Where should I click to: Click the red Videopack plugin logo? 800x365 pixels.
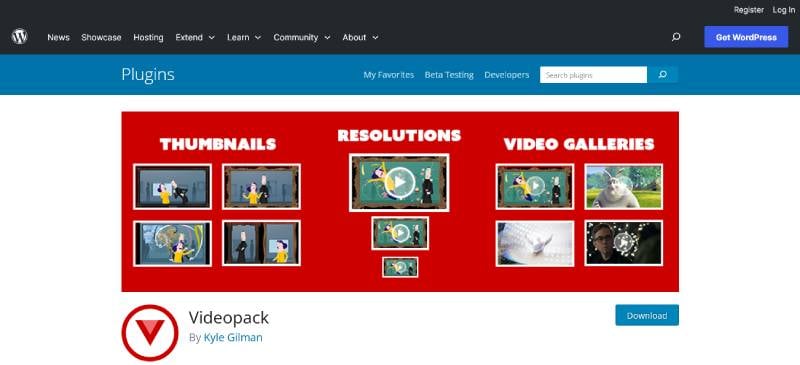tap(150, 333)
